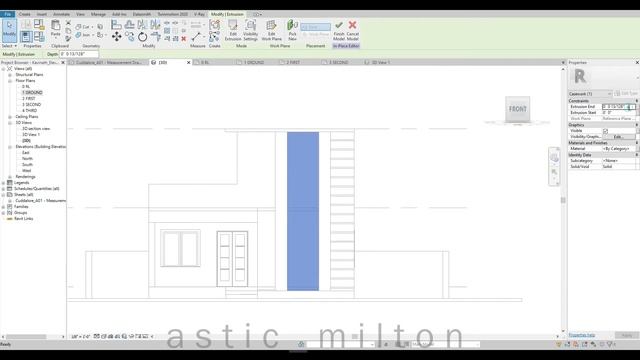Viewport: 640px width, 360px height.
Task: Open the Select panel dropdown
Action: 9,46
